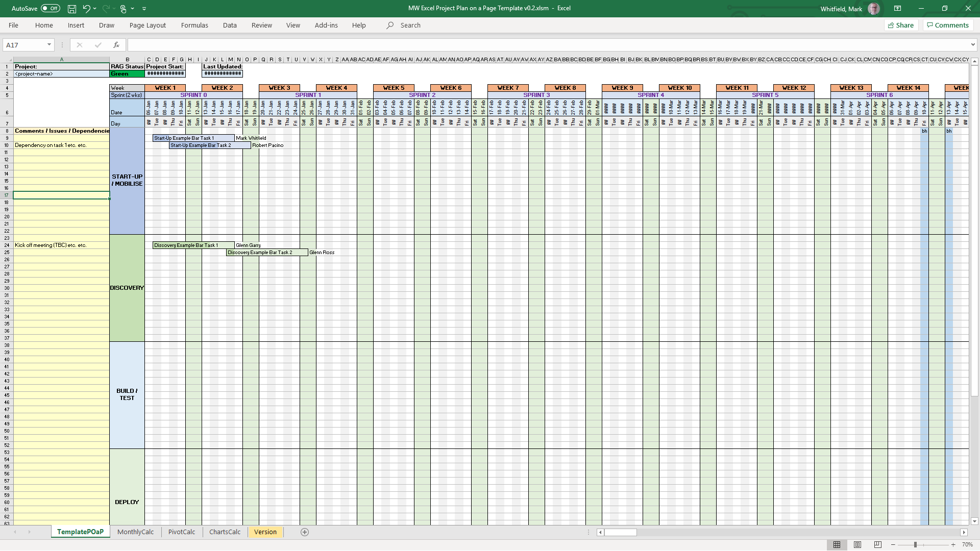Image resolution: width=980 pixels, height=551 pixels.
Task: Open the Formulas ribbon tab
Action: coord(194,25)
